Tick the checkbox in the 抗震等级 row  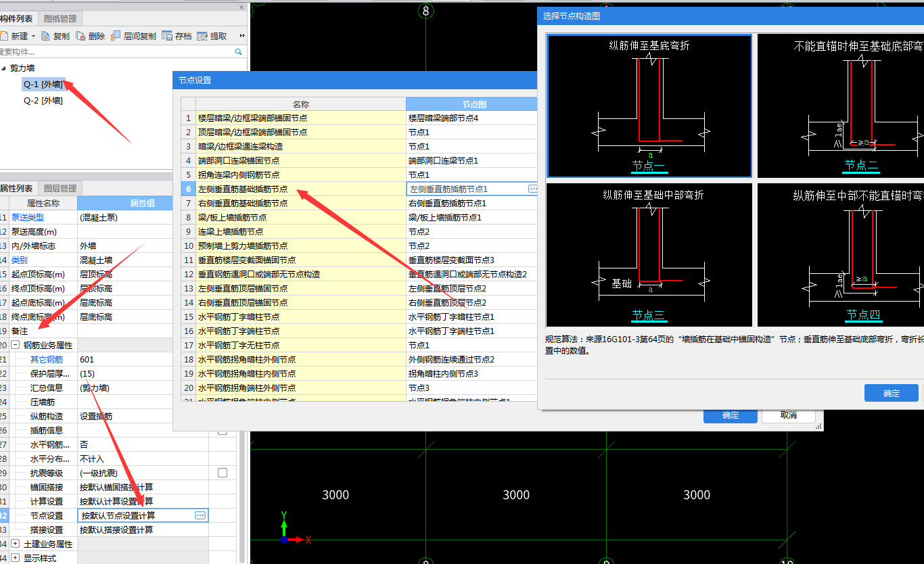click(222, 473)
